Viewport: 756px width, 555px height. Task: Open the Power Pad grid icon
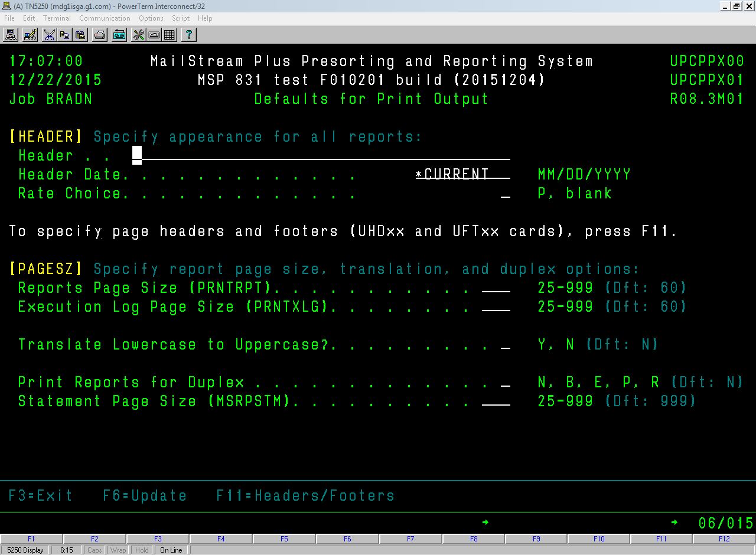click(170, 35)
